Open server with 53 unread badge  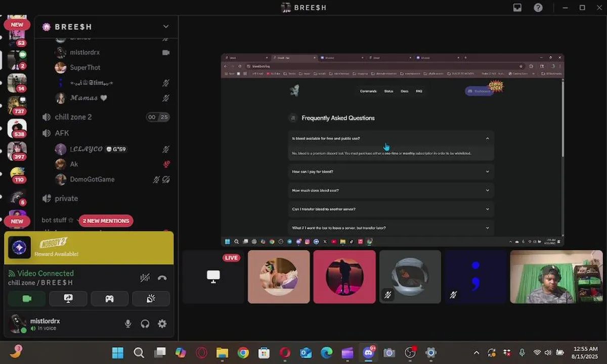pyautogui.click(x=17, y=36)
